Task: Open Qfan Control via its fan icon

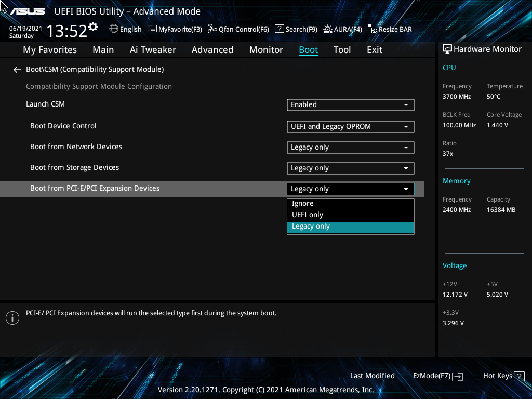Action: [212, 29]
